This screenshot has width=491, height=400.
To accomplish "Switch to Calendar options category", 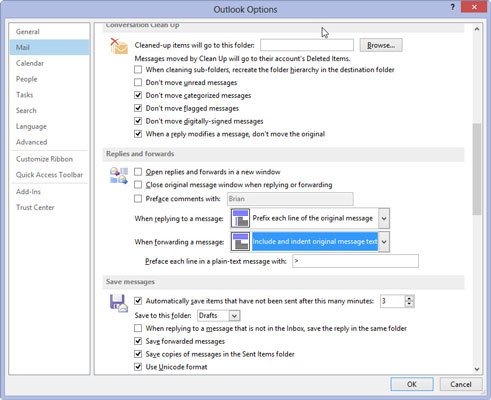I will pyautogui.click(x=49, y=63).
